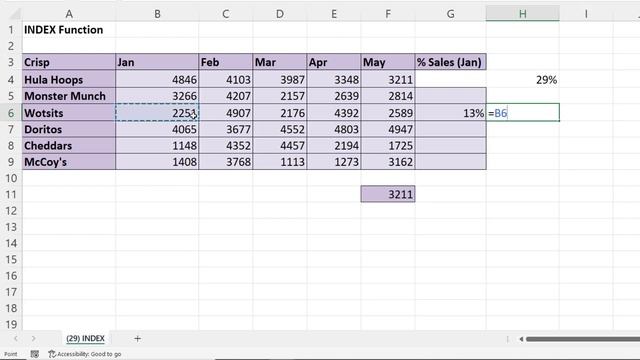Click the 29% cell in column H

522,80
